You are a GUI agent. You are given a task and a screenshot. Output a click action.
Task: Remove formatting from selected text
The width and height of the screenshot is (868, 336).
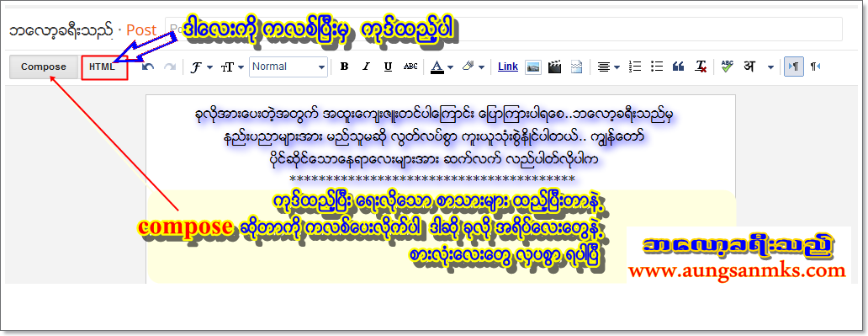click(701, 67)
